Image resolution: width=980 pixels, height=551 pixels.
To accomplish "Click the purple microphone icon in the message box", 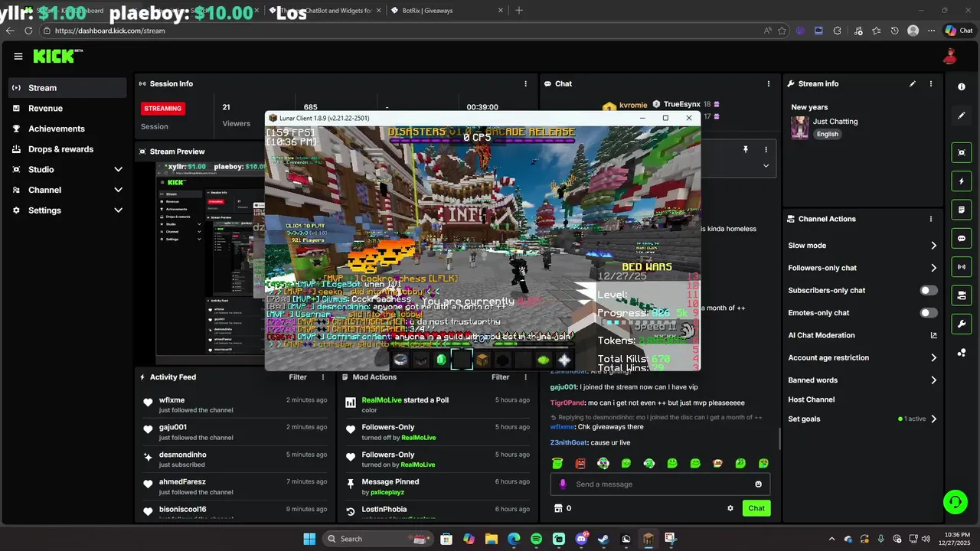I will click(563, 484).
